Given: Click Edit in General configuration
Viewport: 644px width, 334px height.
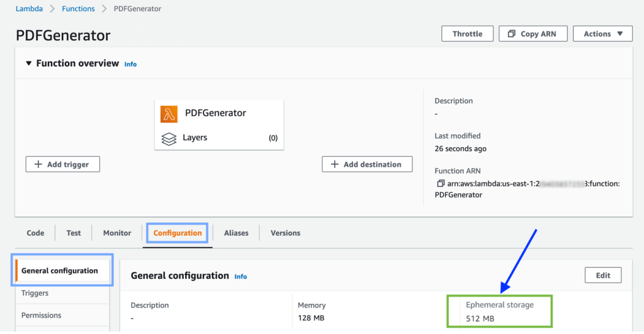Looking at the screenshot, I should (602, 276).
